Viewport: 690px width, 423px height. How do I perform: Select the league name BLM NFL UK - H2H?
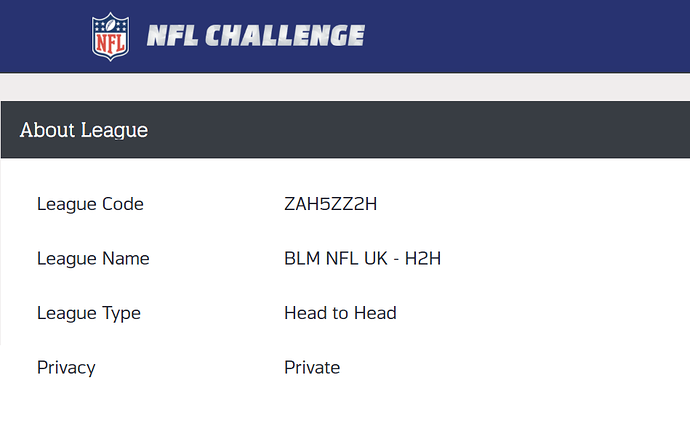(363, 259)
